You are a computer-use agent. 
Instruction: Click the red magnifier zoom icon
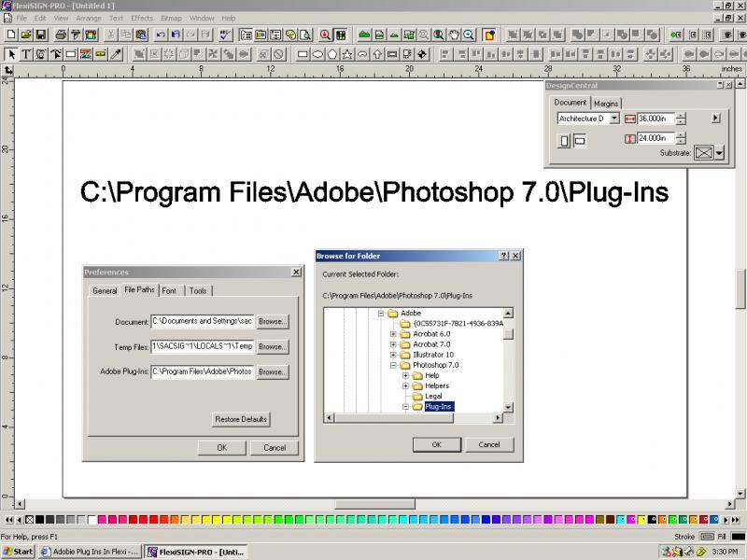tap(325, 35)
